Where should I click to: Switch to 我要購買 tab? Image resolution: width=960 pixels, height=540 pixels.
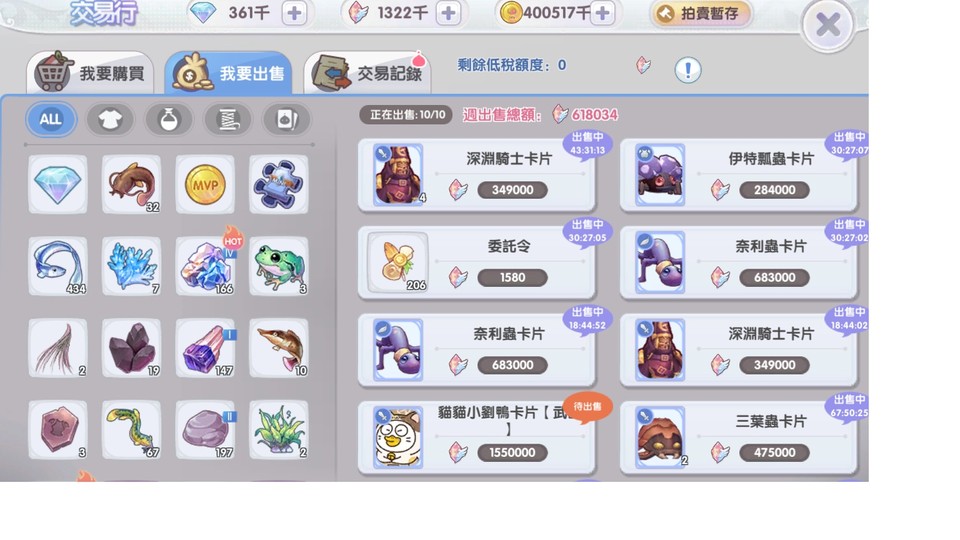pos(90,72)
